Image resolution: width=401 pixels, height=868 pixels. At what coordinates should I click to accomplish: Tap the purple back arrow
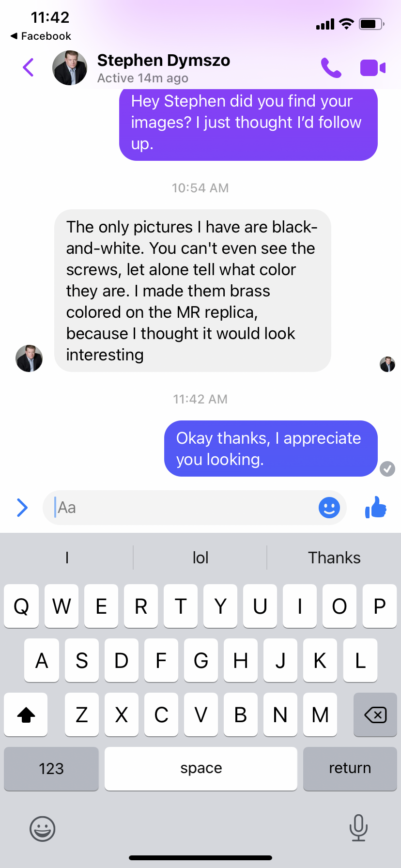(28, 67)
